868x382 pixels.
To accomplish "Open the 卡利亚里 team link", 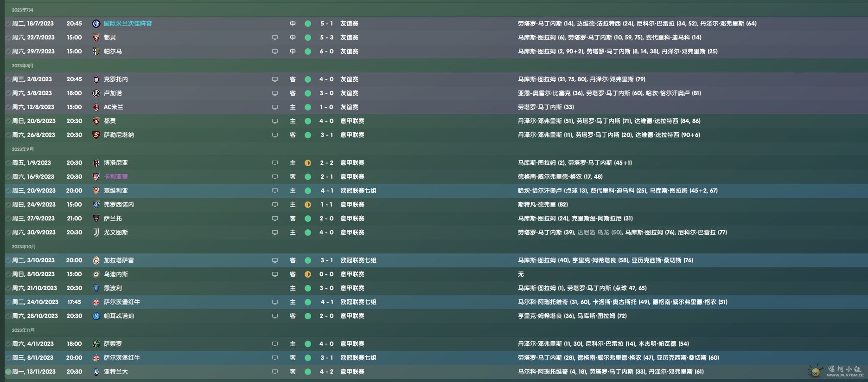I will [115, 177].
